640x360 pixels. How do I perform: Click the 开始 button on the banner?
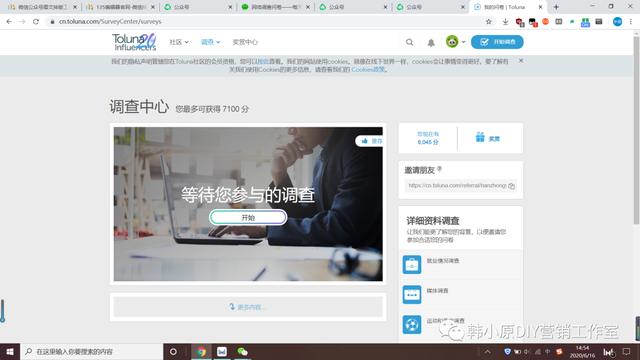point(248,218)
